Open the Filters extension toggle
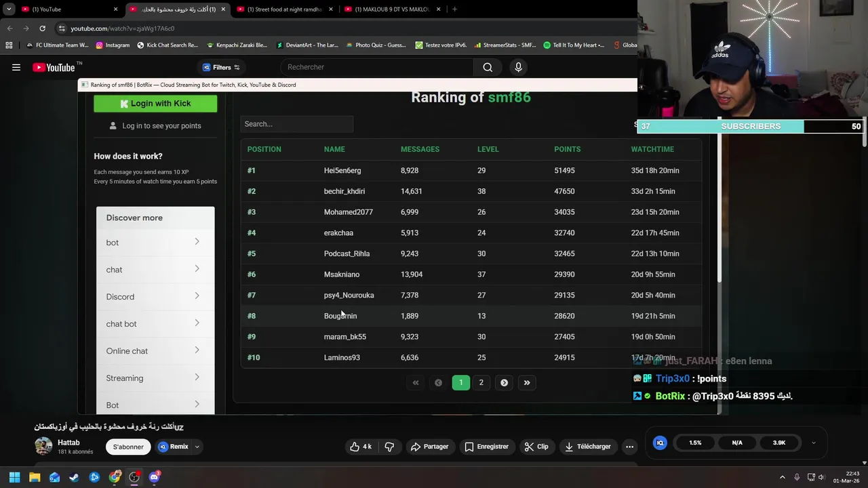 point(221,67)
